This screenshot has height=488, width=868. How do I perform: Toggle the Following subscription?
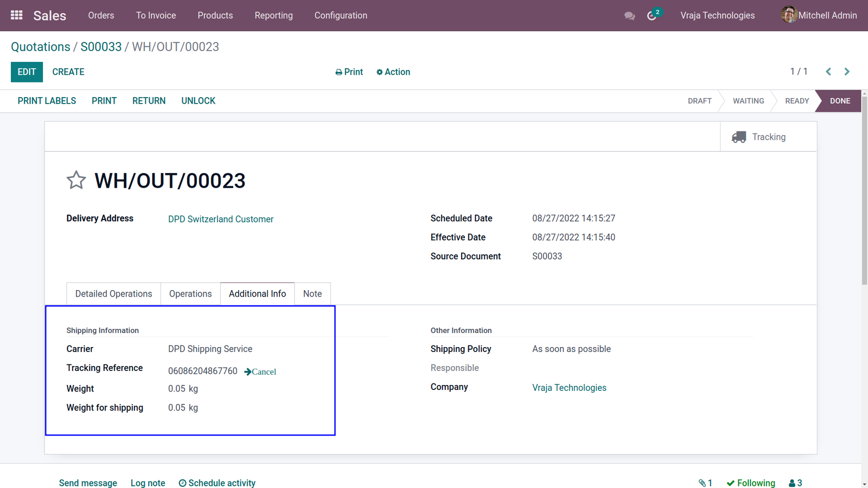point(751,483)
